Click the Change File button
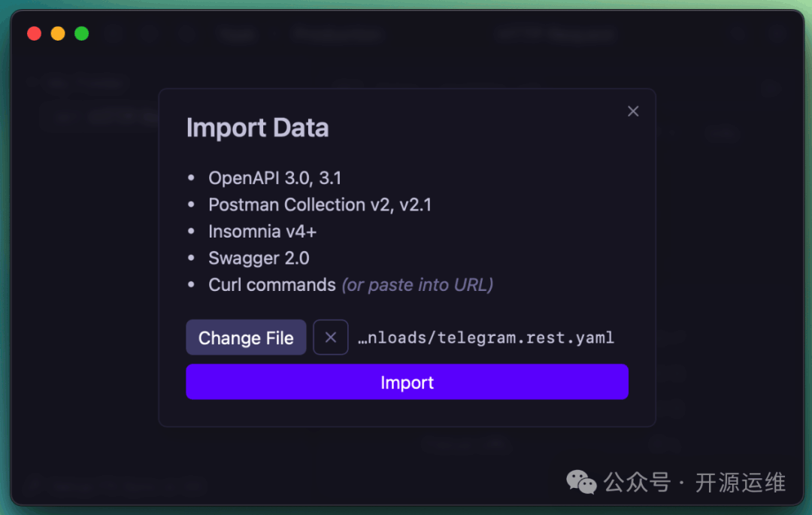Viewport: 812px width, 515px height. (246, 338)
